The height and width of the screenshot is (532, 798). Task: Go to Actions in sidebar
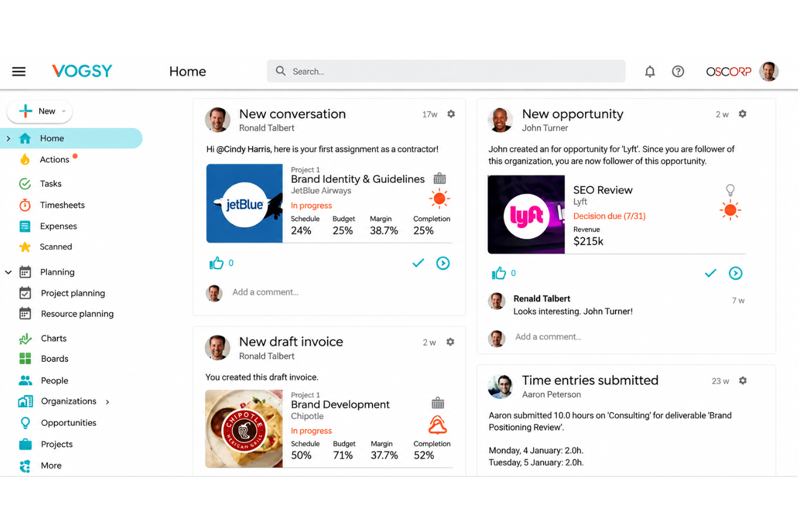click(x=54, y=160)
